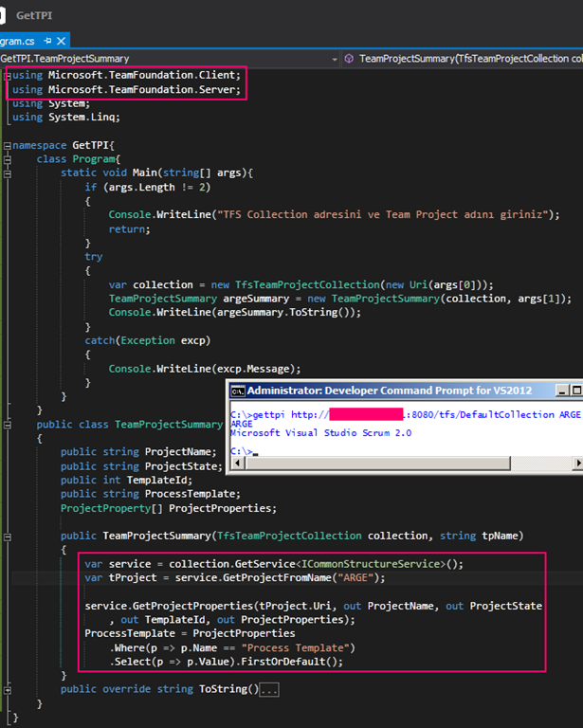
Task: Collapse the using directives block
Action: pyautogui.click(x=8, y=74)
